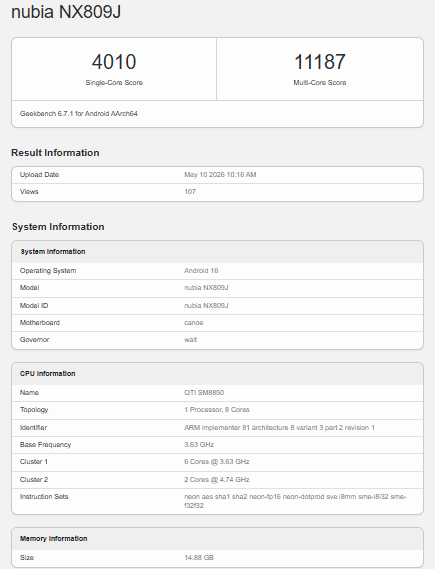Click 'Geekbench 6.7.1 for Android AArch64' text

79,114
